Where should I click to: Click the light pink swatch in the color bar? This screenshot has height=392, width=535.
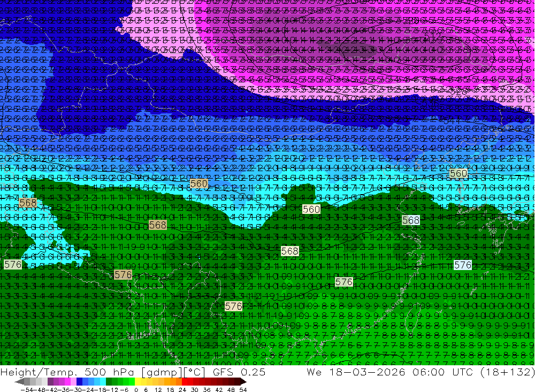click(x=73, y=382)
